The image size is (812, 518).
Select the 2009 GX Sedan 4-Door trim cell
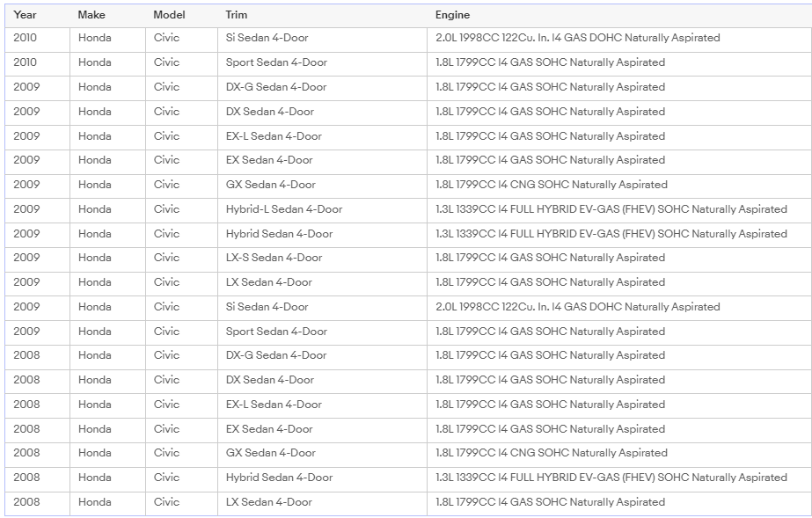click(x=270, y=185)
